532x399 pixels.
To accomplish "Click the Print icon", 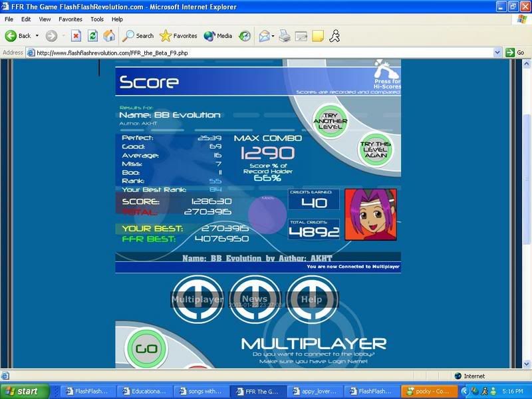I will [x=285, y=36].
